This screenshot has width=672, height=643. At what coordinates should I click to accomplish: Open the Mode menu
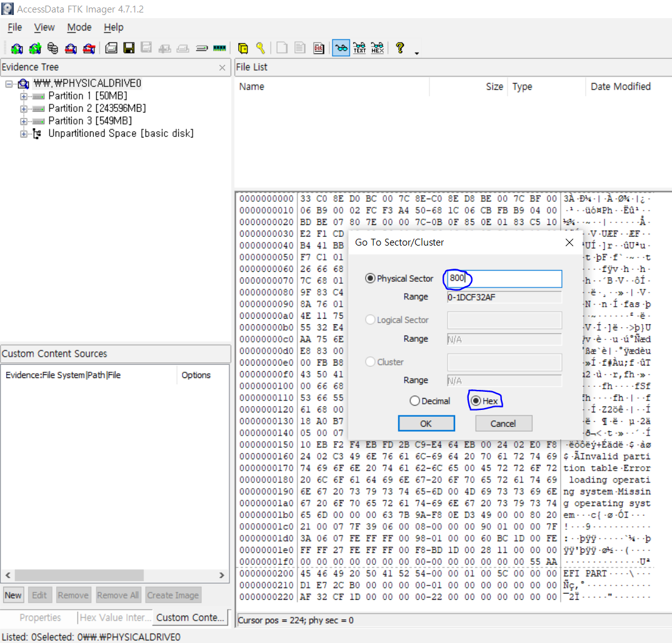(x=79, y=27)
